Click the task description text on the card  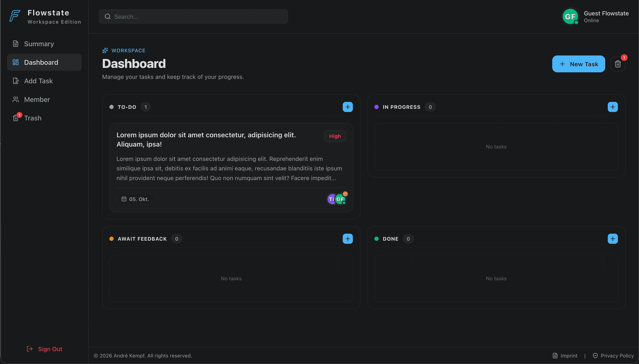click(229, 168)
